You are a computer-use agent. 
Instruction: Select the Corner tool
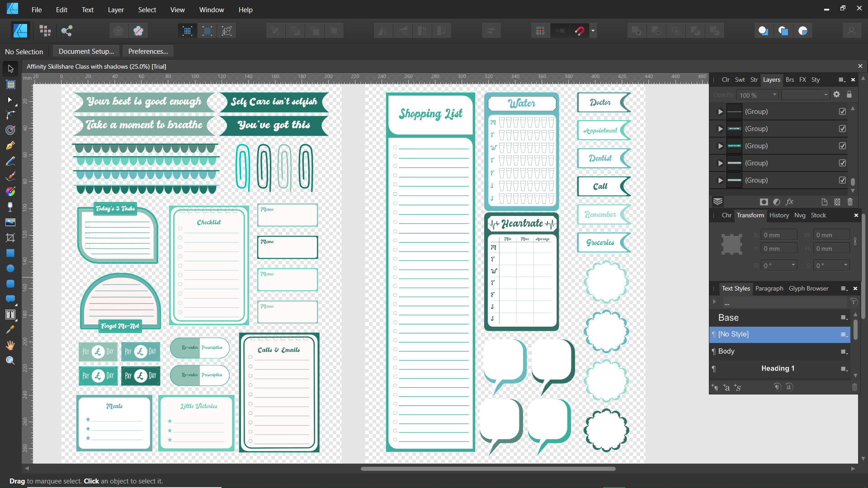click(10, 115)
